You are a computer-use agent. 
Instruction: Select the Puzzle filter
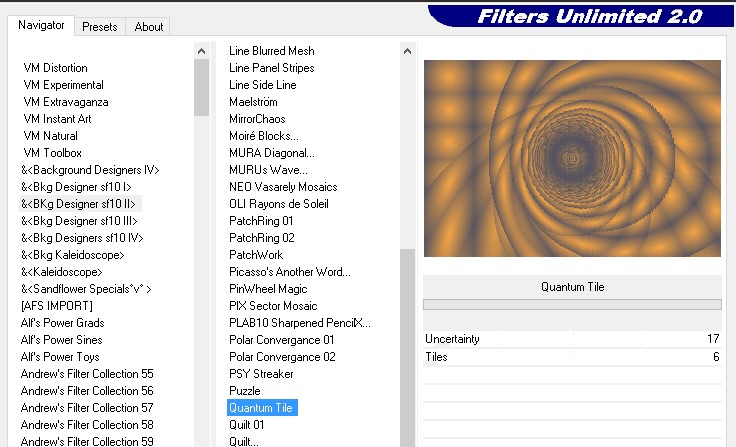(244, 391)
